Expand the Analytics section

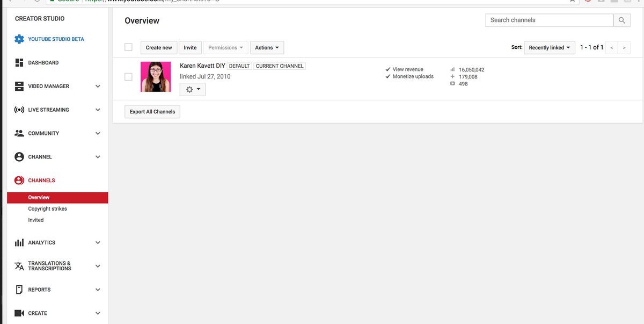pos(98,243)
